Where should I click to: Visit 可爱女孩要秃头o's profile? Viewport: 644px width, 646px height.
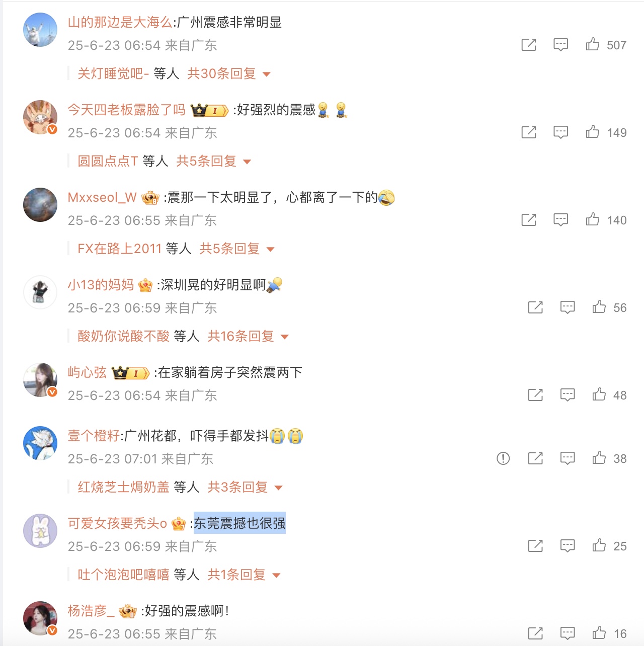(117, 524)
